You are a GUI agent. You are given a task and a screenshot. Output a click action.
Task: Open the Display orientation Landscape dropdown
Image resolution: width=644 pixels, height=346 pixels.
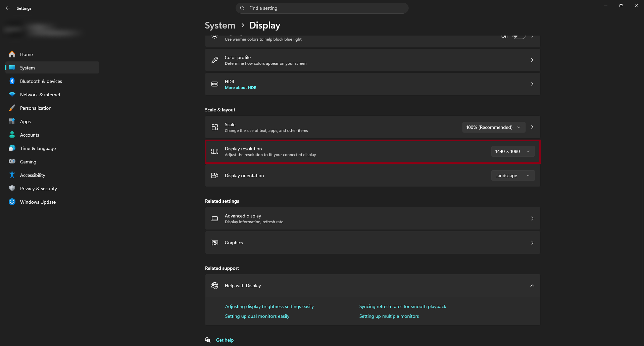click(x=512, y=176)
